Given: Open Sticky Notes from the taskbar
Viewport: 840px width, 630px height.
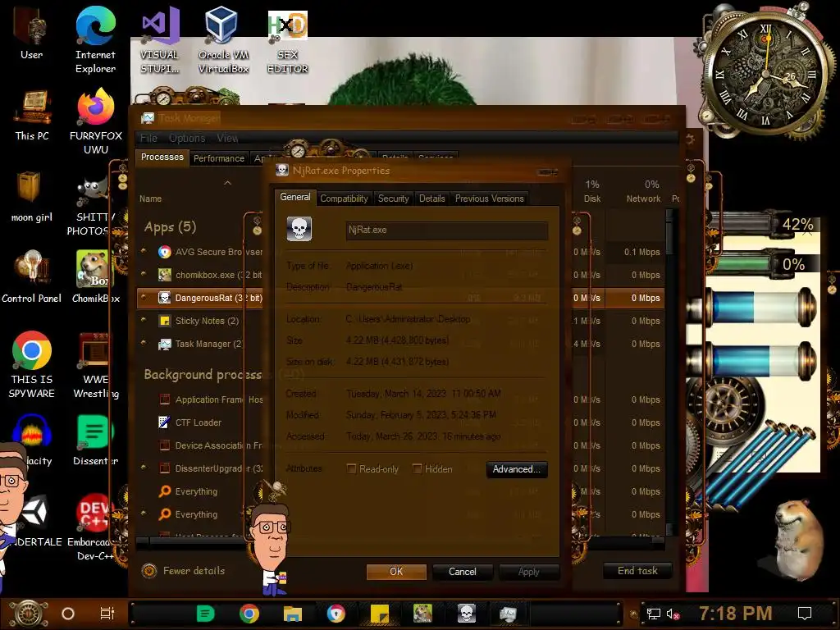Looking at the screenshot, I should pos(379,614).
